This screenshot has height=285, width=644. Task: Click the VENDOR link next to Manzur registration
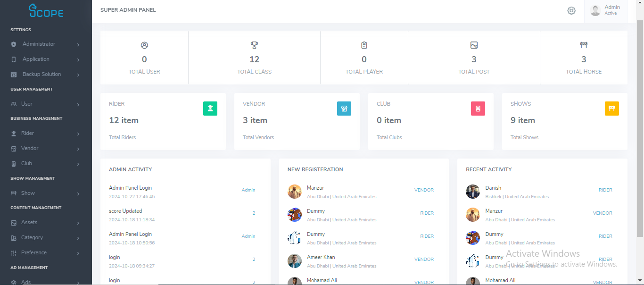(424, 190)
